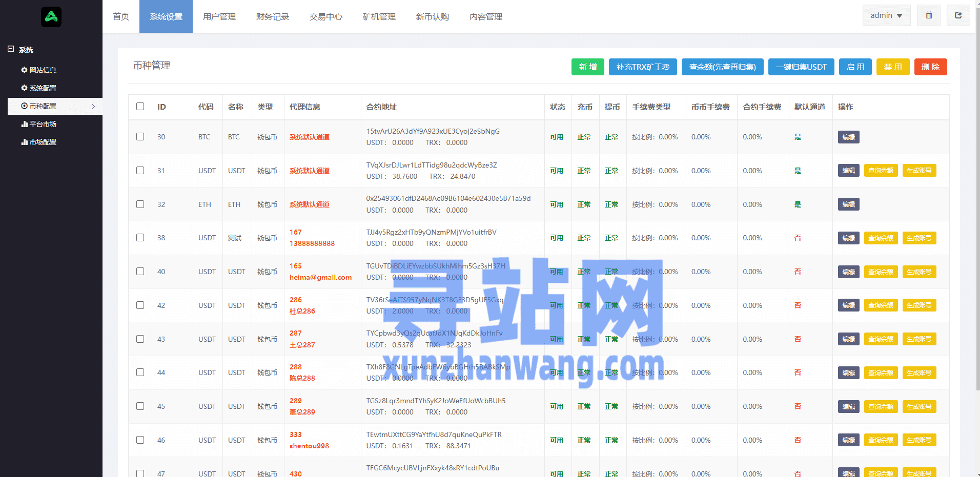The height and width of the screenshot is (477, 980).
Task: Toggle the select-all checkbox in the table header
Action: pos(140,107)
